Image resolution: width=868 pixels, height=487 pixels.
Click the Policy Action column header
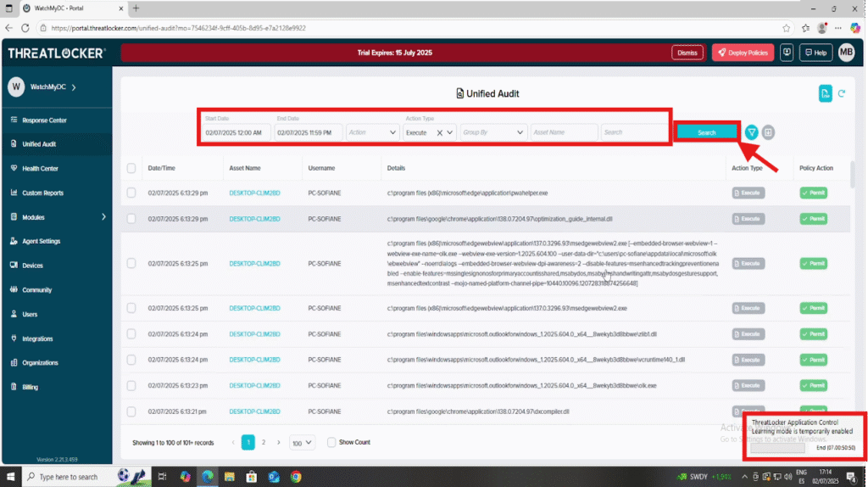point(815,168)
